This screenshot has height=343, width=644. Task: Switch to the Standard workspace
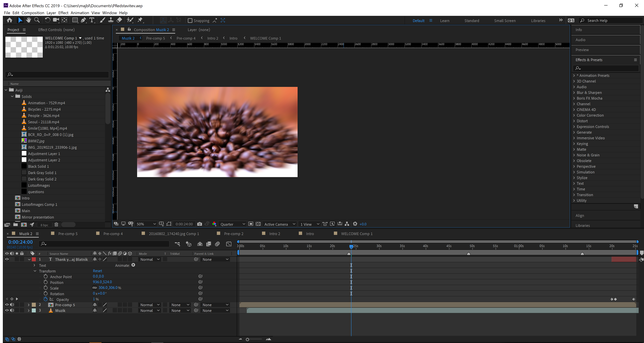click(x=471, y=21)
